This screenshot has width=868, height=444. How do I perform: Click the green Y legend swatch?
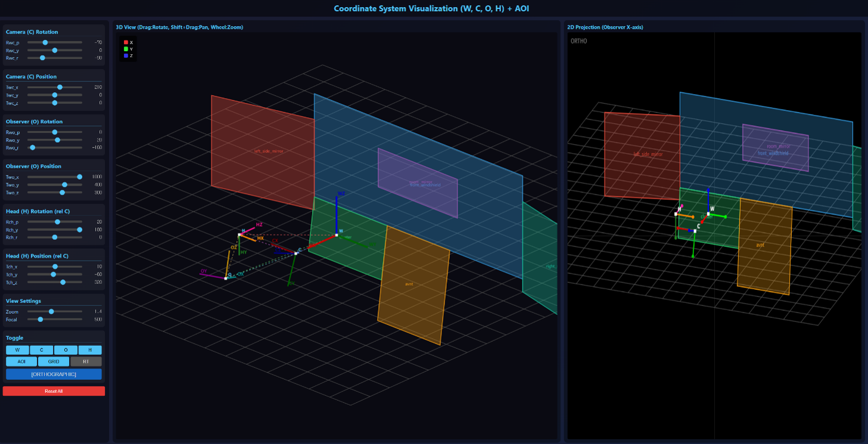click(x=126, y=49)
